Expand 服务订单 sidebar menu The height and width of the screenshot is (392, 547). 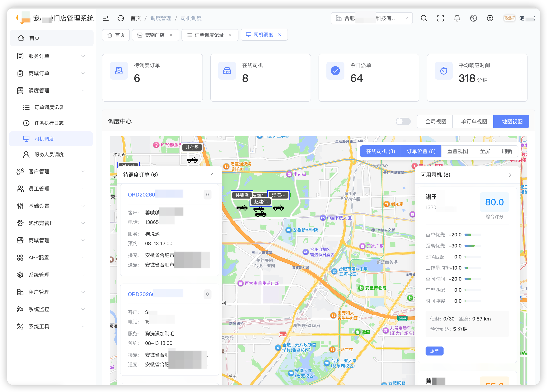pos(51,56)
